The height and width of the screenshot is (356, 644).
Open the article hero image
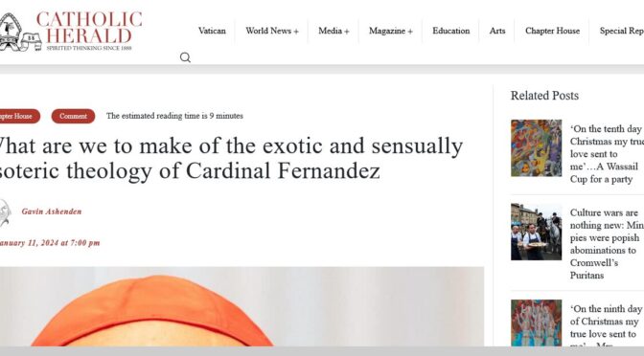coord(241,307)
